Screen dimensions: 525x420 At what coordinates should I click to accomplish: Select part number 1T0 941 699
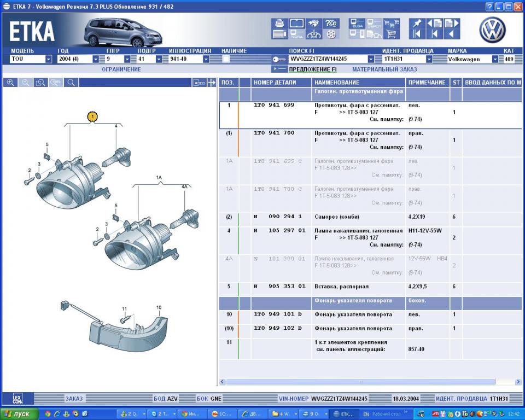coord(274,105)
